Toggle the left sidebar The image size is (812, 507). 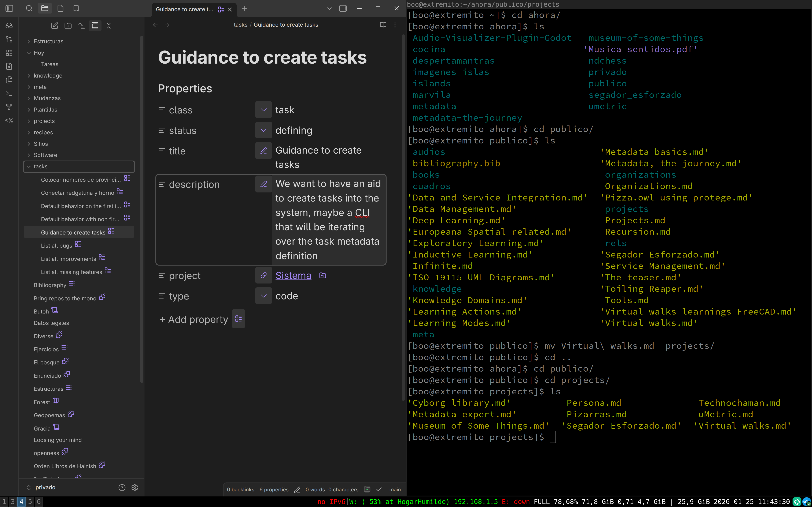[9, 8]
